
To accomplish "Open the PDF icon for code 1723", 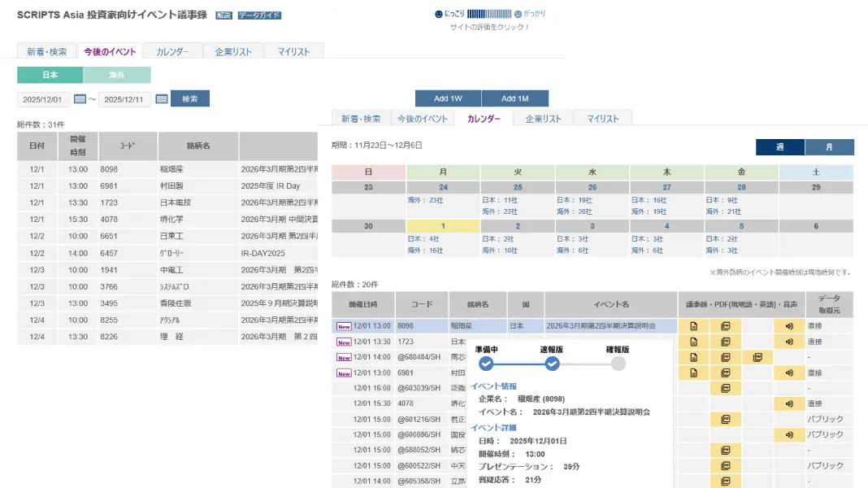I will (726, 342).
